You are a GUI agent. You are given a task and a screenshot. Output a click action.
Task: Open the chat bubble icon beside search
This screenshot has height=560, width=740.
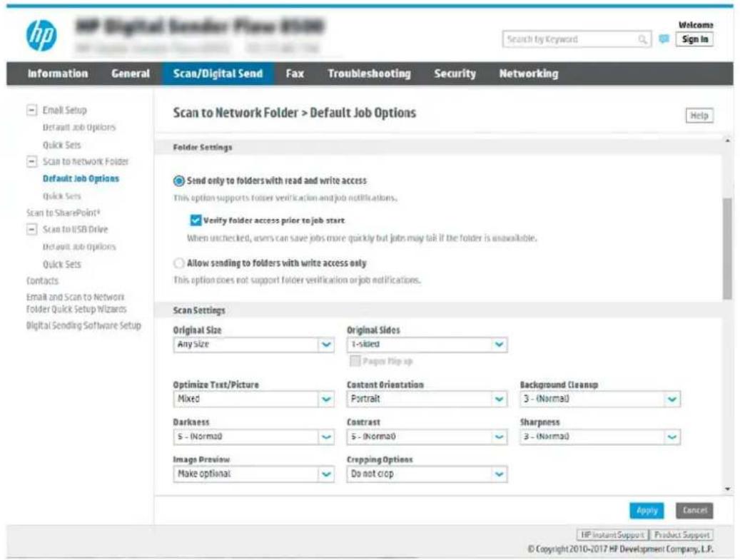(664, 39)
